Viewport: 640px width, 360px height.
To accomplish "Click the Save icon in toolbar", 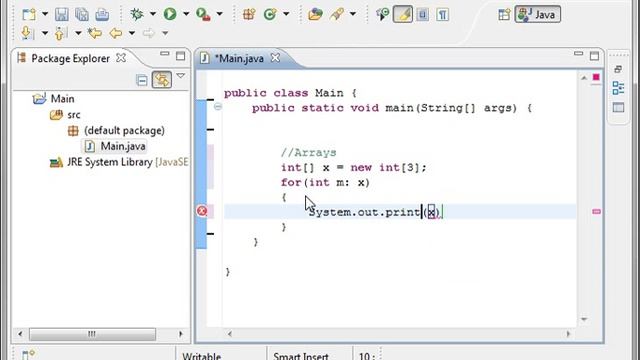I will click(x=62, y=15).
